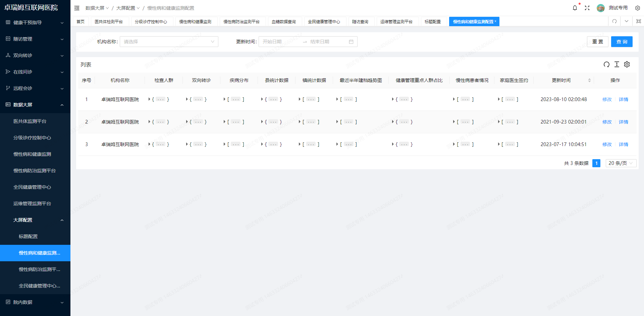Image resolution: width=644 pixels, height=316 pixels.
Task: Open the 20条/页 page size dropdown
Action: (x=621, y=163)
